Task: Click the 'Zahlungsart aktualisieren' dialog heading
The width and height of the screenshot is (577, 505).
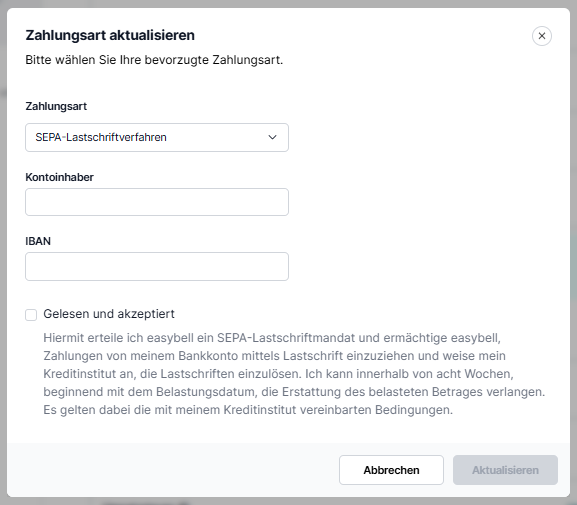Action: tap(110, 35)
